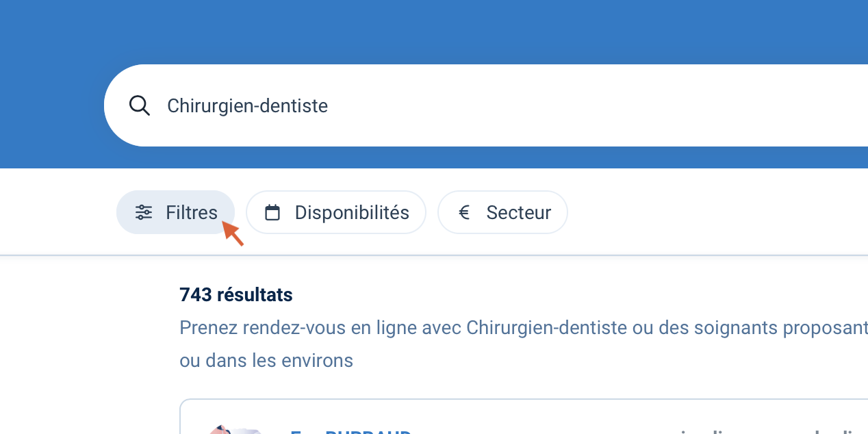Click the 'Disponibilités' text label

coord(352,212)
